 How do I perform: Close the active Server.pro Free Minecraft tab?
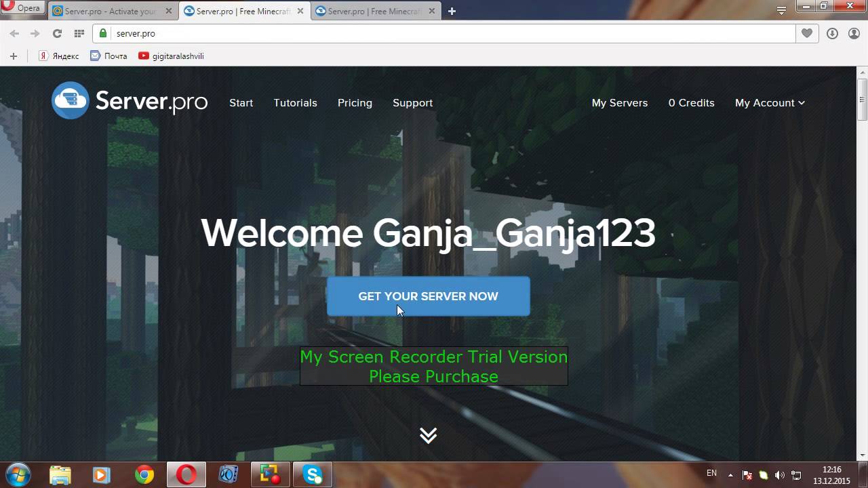(x=300, y=11)
